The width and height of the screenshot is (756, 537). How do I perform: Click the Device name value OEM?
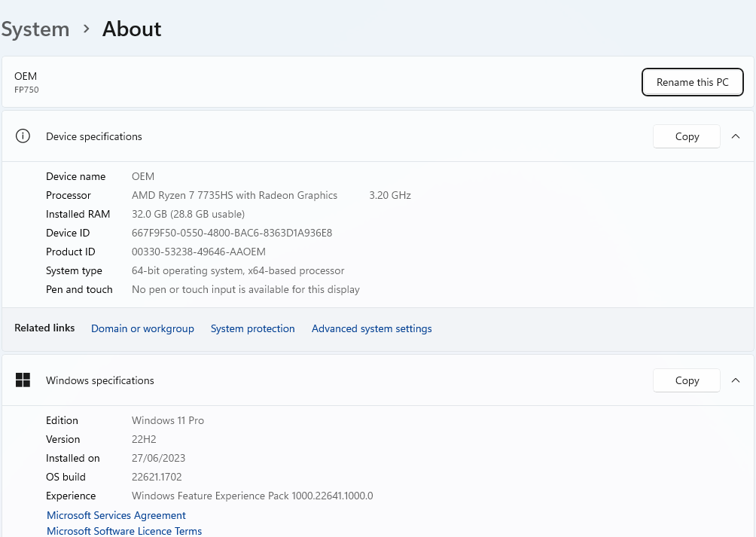[143, 176]
